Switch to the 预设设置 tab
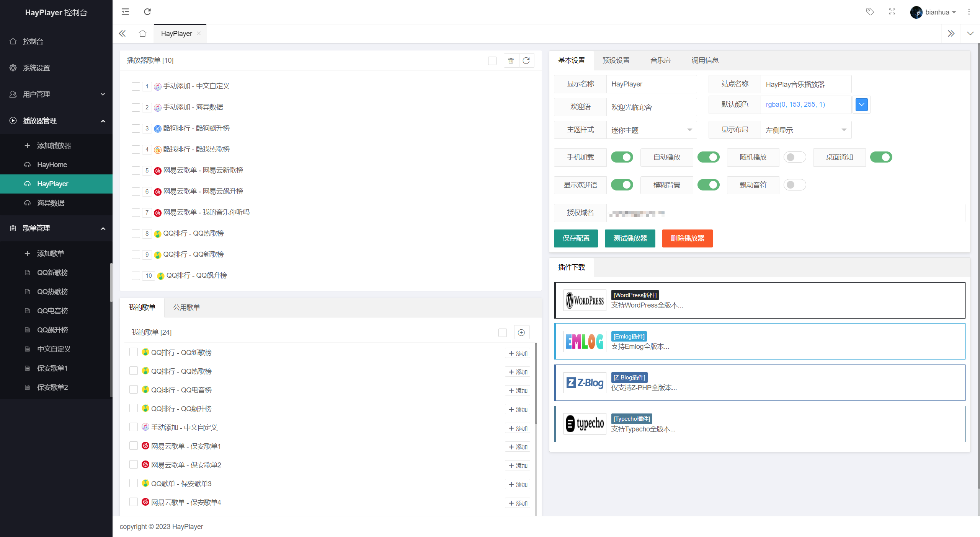The height and width of the screenshot is (537, 980). click(x=616, y=60)
